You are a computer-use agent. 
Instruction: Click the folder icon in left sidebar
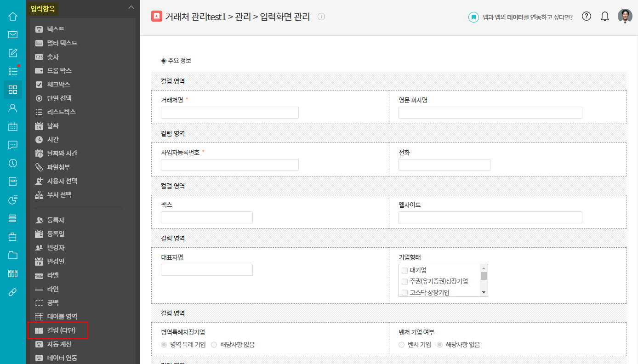tap(13, 255)
